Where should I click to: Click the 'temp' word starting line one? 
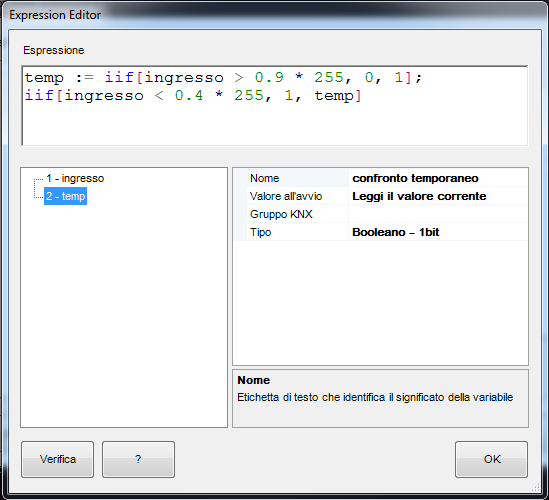[x=44, y=78]
